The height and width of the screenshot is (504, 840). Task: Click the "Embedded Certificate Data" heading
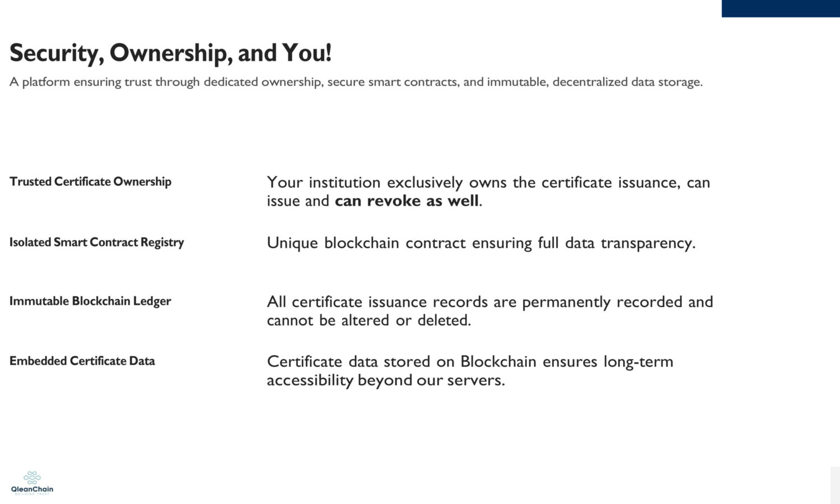point(82,361)
